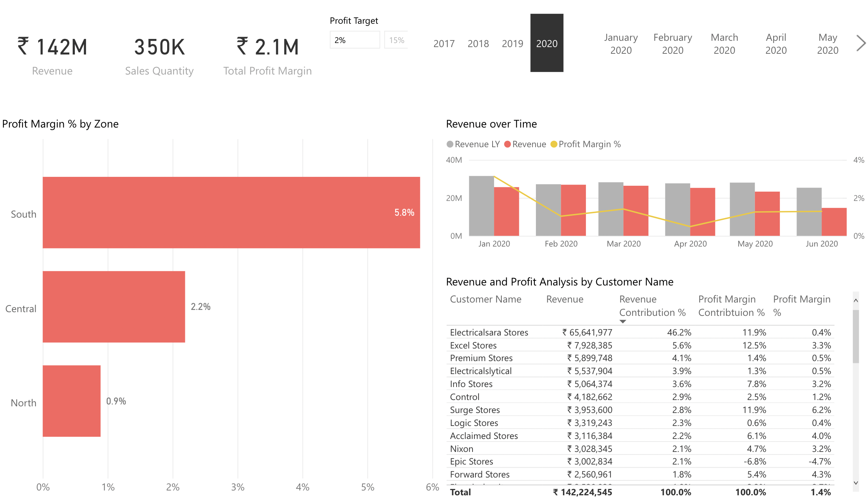Toggle the Profit Margin % legend icon
Screen dimensions: 868x499
coord(554,144)
